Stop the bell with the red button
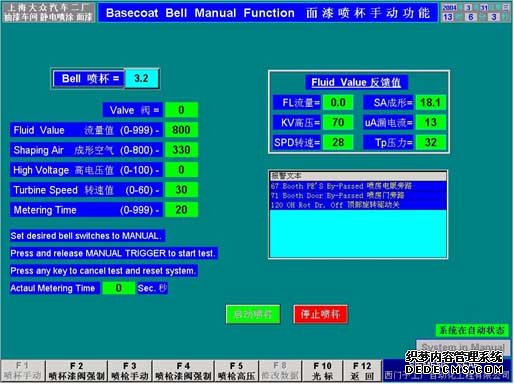Viewport: 514px width, 384px height. click(320, 314)
